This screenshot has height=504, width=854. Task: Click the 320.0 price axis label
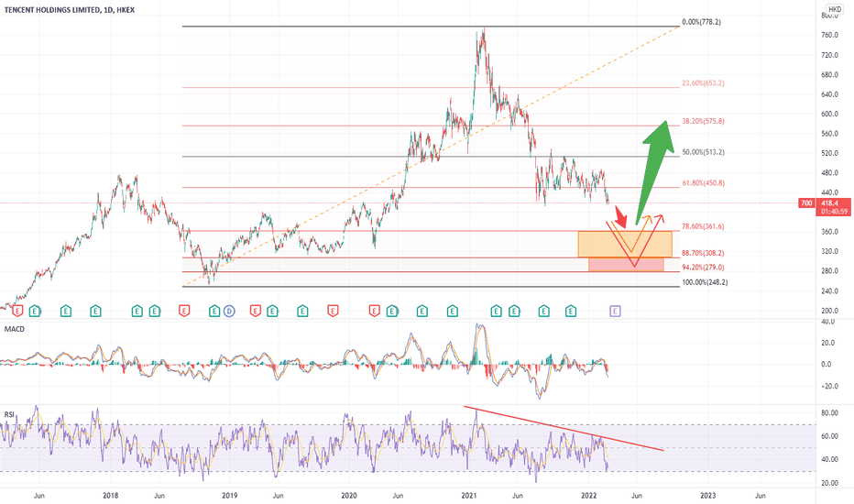pos(829,251)
